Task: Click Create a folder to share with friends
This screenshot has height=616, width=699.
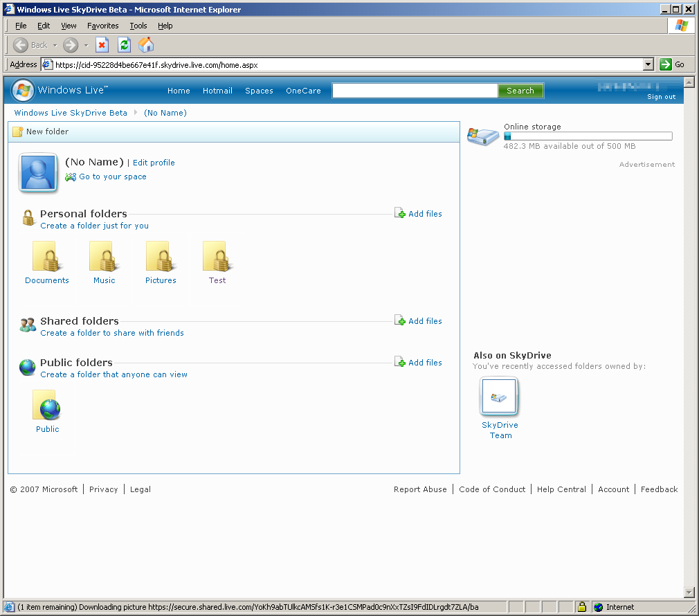Action: [112, 333]
